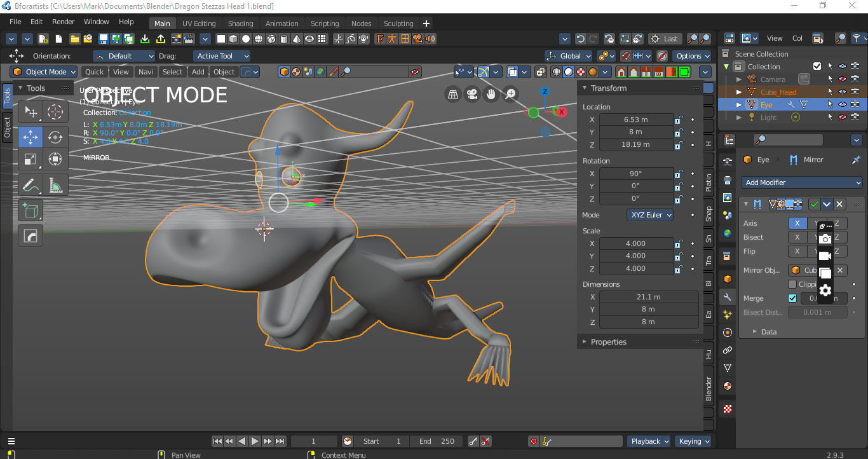
Task: Open the File menu
Action: coord(15,22)
